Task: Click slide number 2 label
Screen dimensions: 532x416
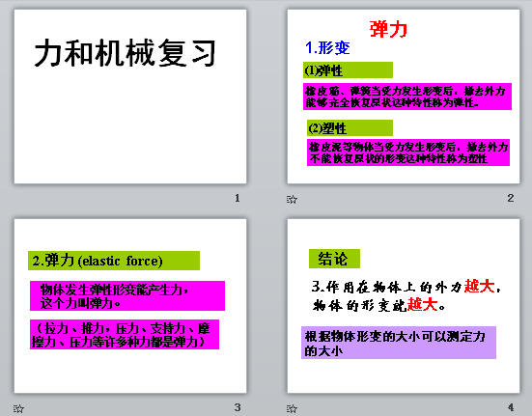Action: click(511, 198)
